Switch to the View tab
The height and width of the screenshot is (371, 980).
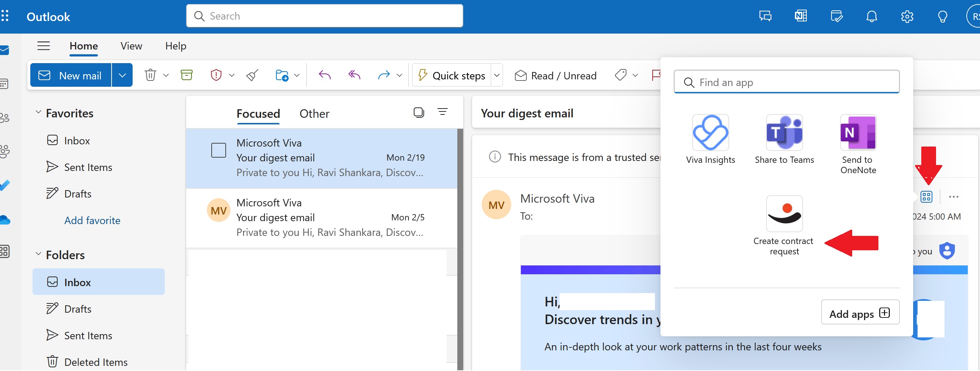(131, 46)
